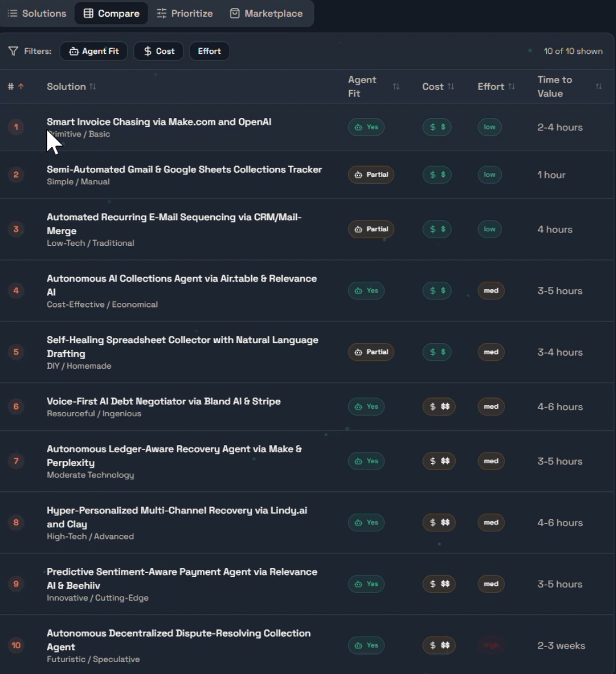
Task: Select the '2-4 hours' time value
Action: tap(560, 127)
